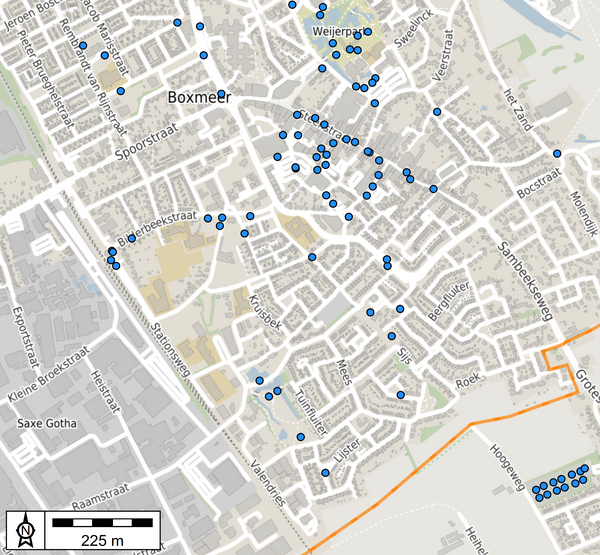Click the north arrow compass icon
This screenshot has width=600, height=555.
(26, 530)
